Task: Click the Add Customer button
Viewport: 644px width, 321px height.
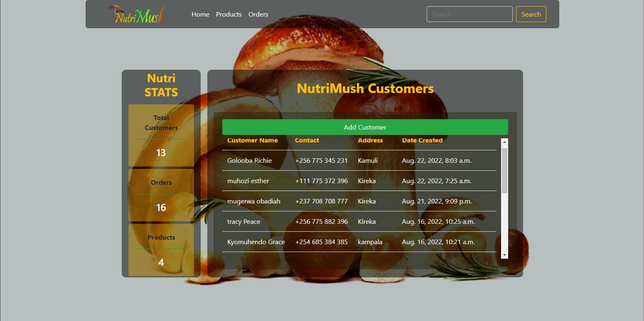Action: point(365,127)
